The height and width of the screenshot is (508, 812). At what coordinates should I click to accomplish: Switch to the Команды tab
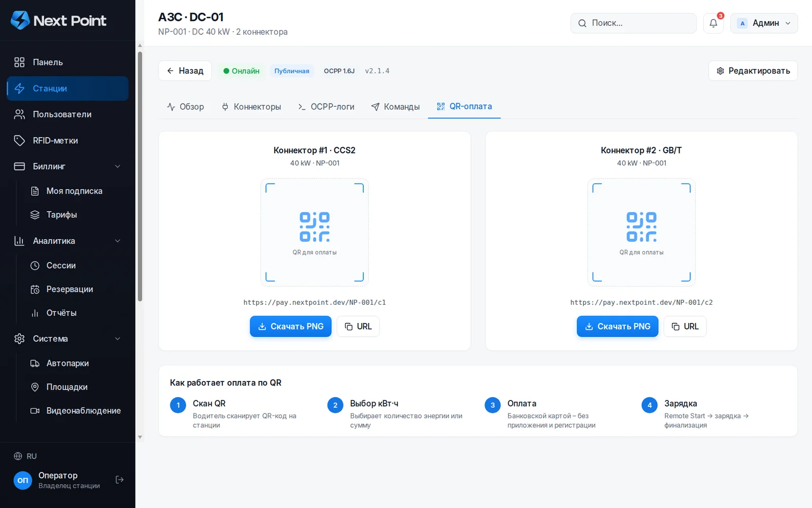tap(395, 107)
